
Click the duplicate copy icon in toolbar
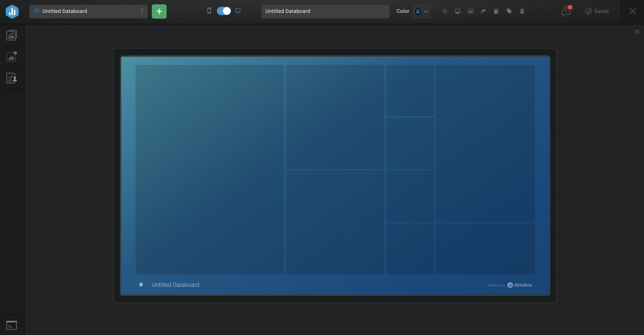point(496,11)
